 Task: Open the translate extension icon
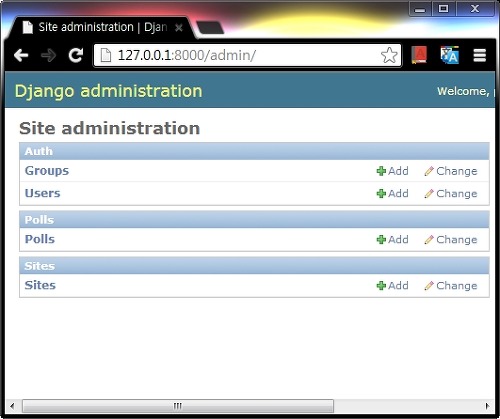(450, 55)
